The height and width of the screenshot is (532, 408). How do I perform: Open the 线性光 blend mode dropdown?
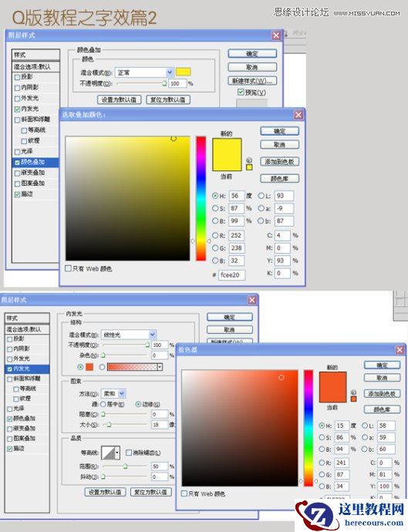(153, 335)
